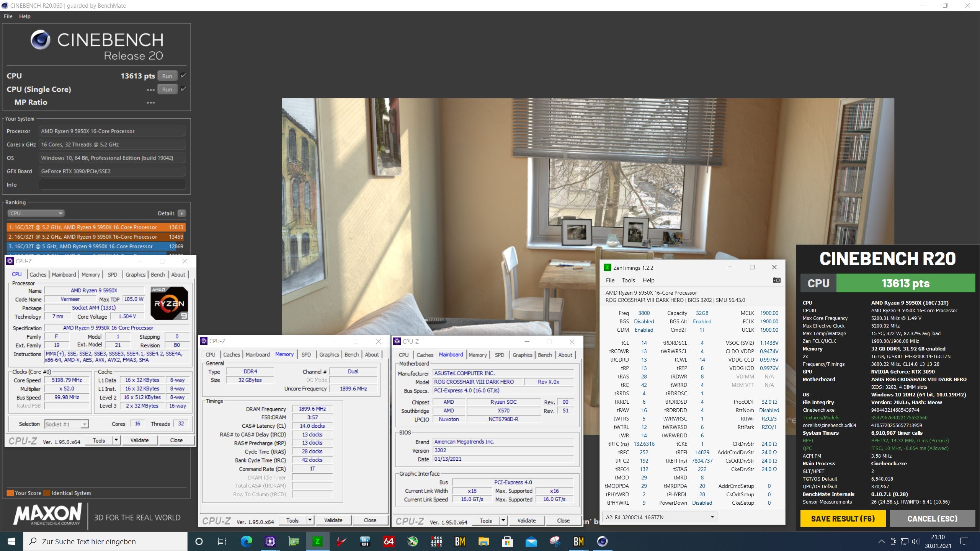The width and height of the screenshot is (980, 551).
Task: Open ZenTimings Tools menu
Action: tap(628, 280)
